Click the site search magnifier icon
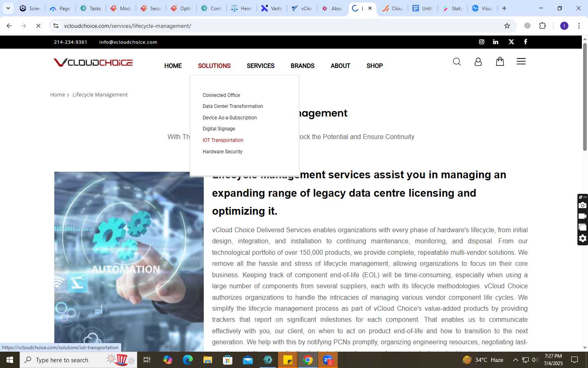This screenshot has width=588, height=368. (457, 62)
